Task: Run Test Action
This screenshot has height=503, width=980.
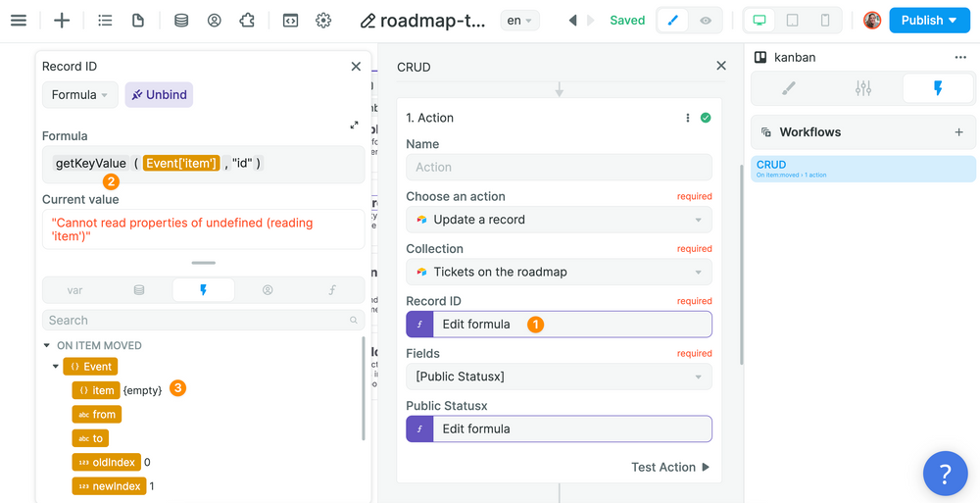Action: coord(670,468)
